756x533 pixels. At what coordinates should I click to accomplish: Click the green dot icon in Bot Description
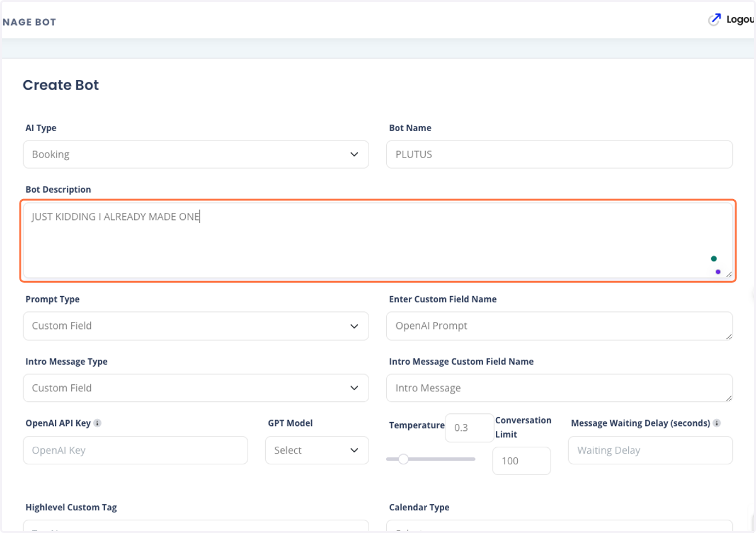point(714,258)
